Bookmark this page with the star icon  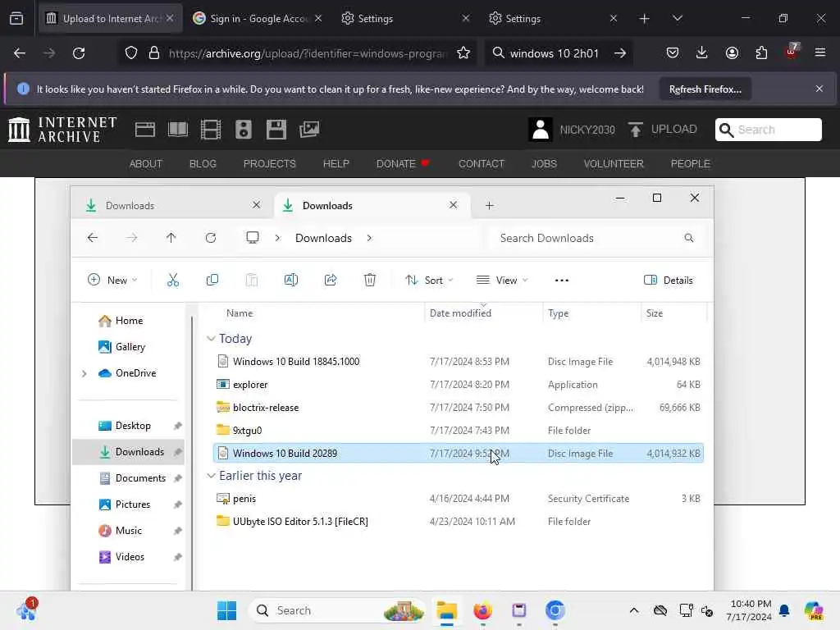coord(463,53)
